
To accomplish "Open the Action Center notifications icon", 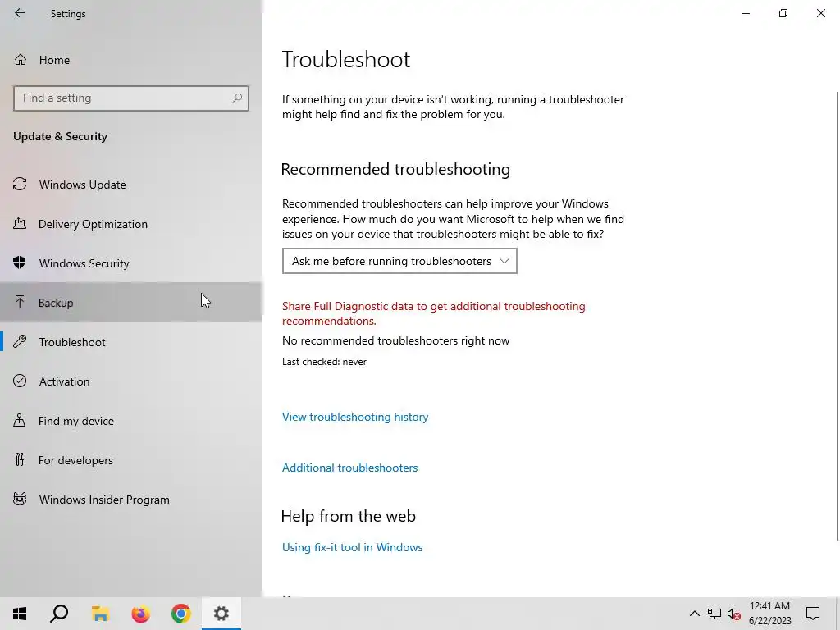I will coord(813,614).
